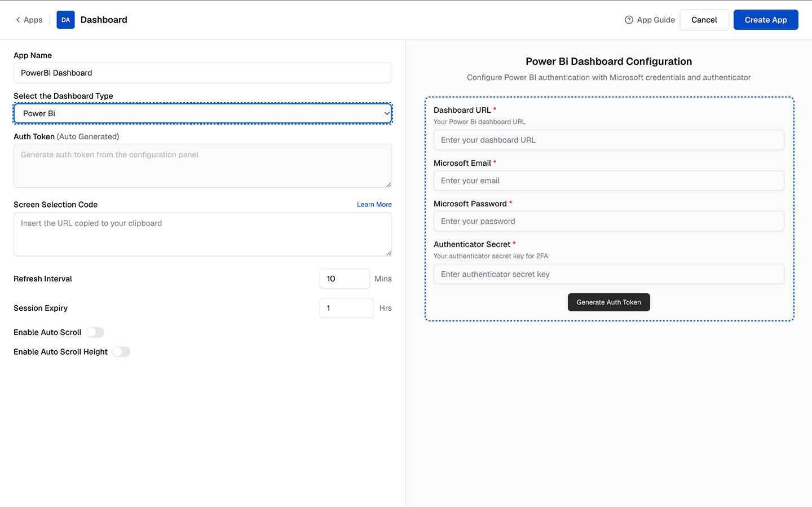This screenshot has width=812, height=507.
Task: Edit the App Name field
Action: coord(202,73)
